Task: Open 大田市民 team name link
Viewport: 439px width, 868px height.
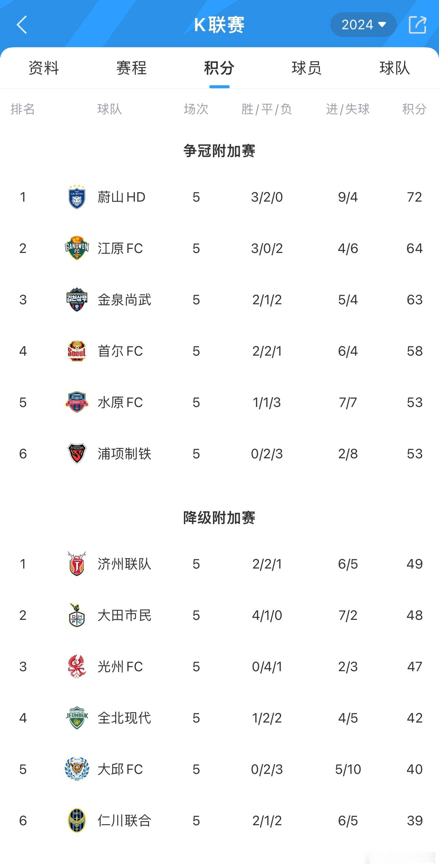Action: coord(124,615)
